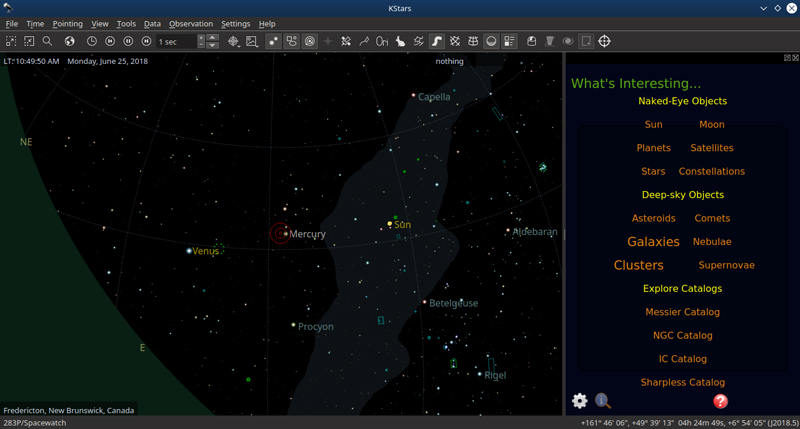Image resolution: width=800 pixels, height=429 pixels.
Task: Toggle display of deep-sky objects
Action: pyautogui.click(x=291, y=41)
